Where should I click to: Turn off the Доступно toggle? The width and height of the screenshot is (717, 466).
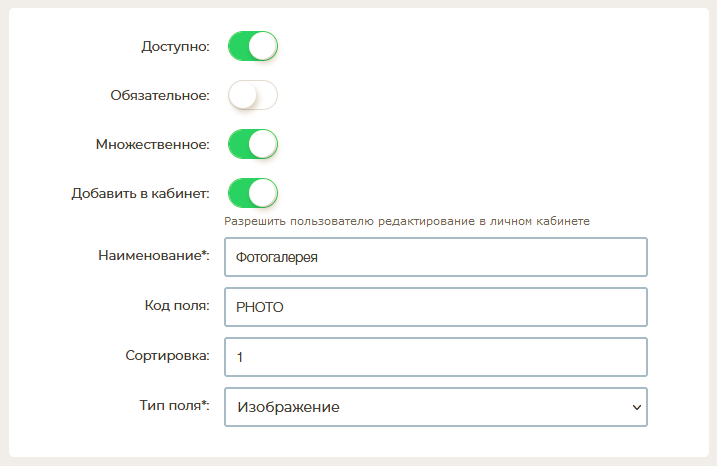252,47
